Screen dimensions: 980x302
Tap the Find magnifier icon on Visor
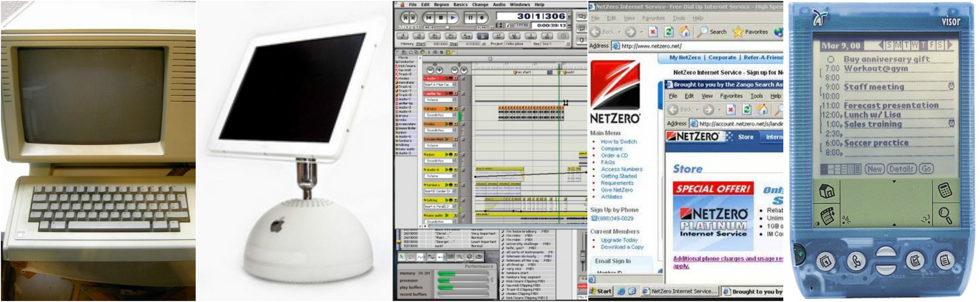click(x=945, y=215)
